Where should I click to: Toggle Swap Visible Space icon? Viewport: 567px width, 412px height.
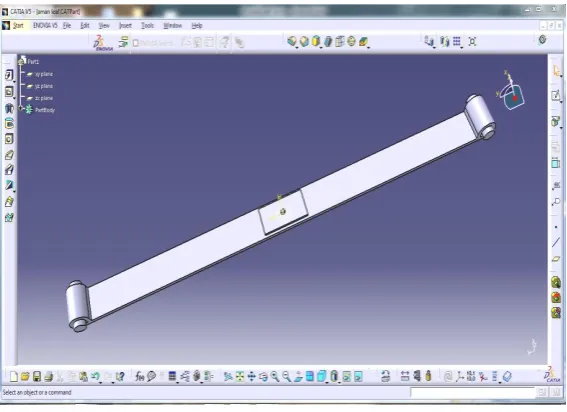358,377
